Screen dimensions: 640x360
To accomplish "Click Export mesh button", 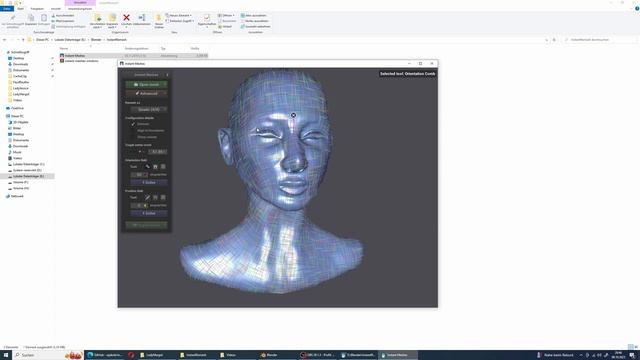I will pyautogui.click(x=147, y=225).
